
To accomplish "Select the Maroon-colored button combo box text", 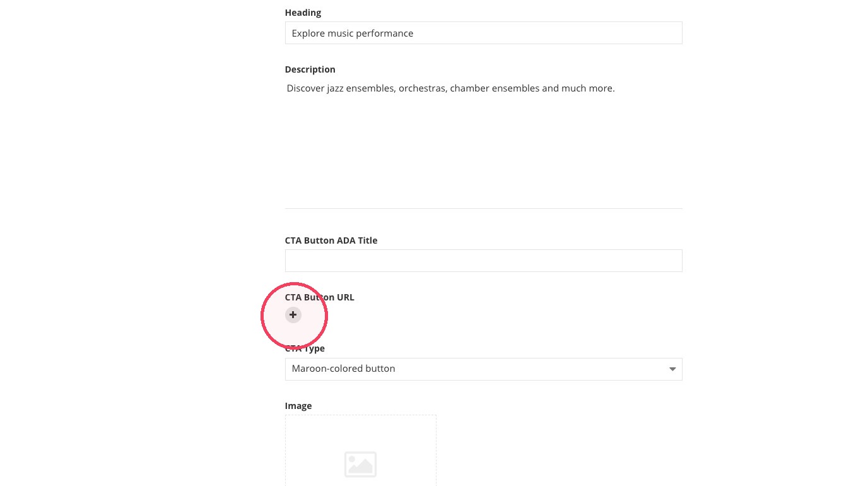I will click(x=343, y=369).
